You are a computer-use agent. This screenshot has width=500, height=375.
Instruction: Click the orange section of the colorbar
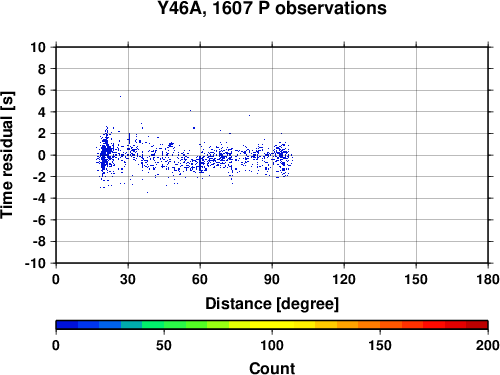369,325
